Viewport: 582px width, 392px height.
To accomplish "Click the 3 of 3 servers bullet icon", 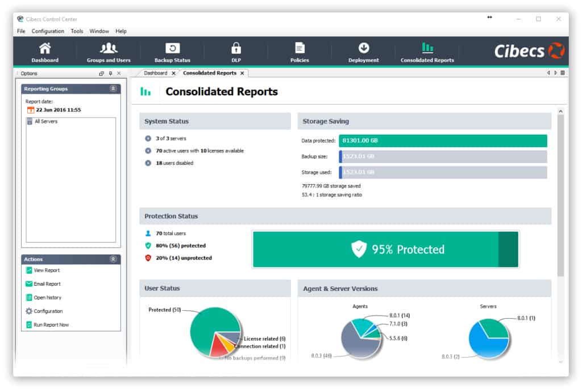I will coord(148,138).
